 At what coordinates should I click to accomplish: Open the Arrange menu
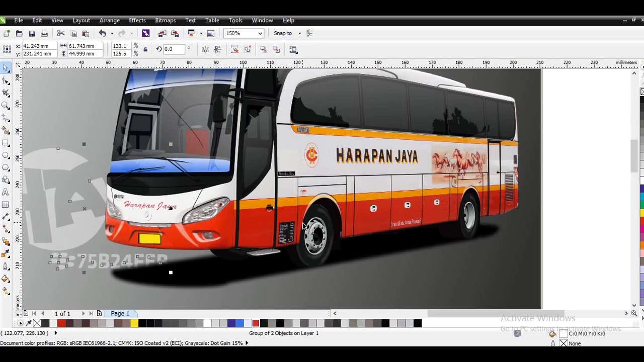click(109, 20)
